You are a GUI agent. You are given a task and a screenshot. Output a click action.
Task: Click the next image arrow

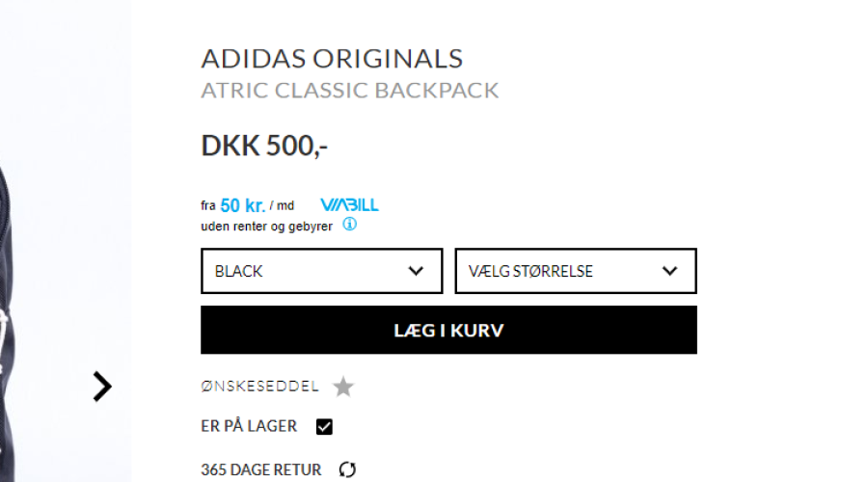point(102,387)
